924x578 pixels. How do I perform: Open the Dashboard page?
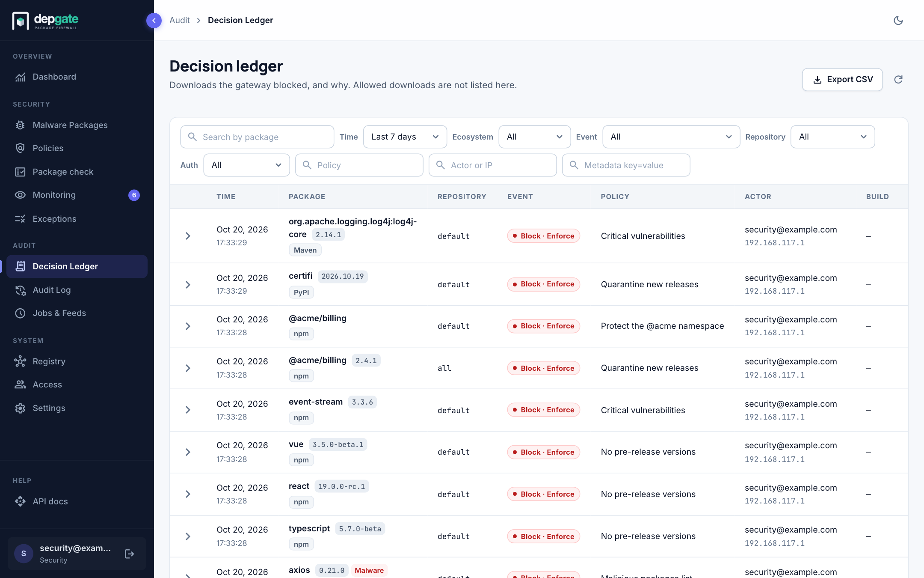point(77,77)
